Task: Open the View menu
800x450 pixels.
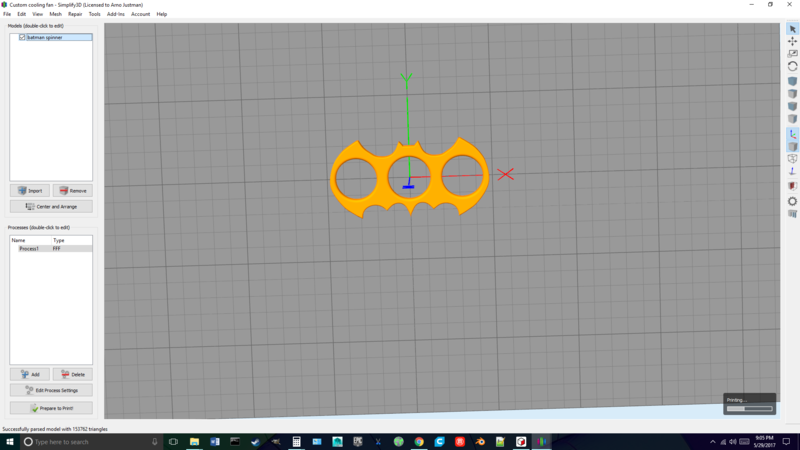Action: coord(38,14)
